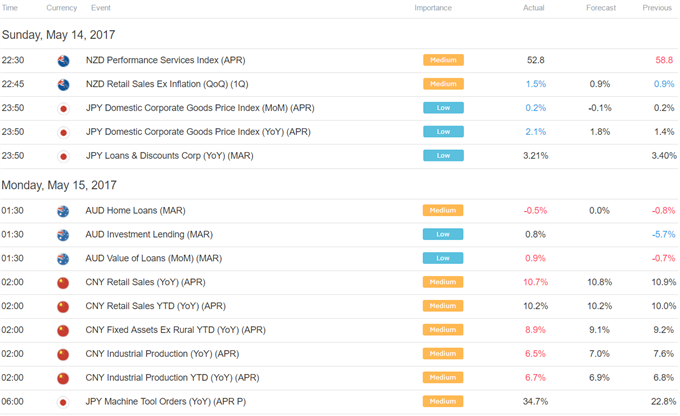The image size is (680, 416).
Task: Click forecast value 7.0%
Action: coord(599,354)
